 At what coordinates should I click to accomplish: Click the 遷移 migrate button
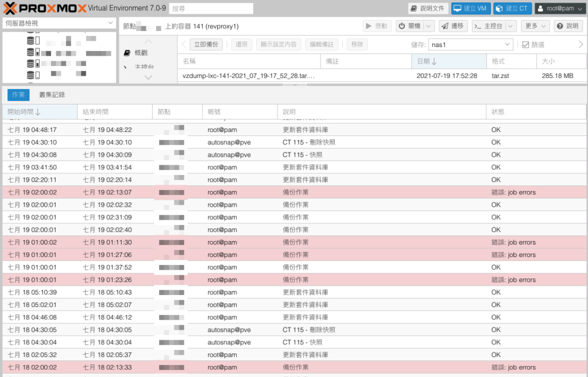point(453,26)
